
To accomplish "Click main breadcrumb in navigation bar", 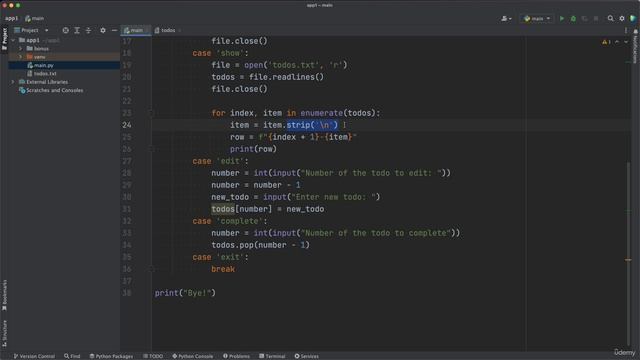I will click(34, 18).
